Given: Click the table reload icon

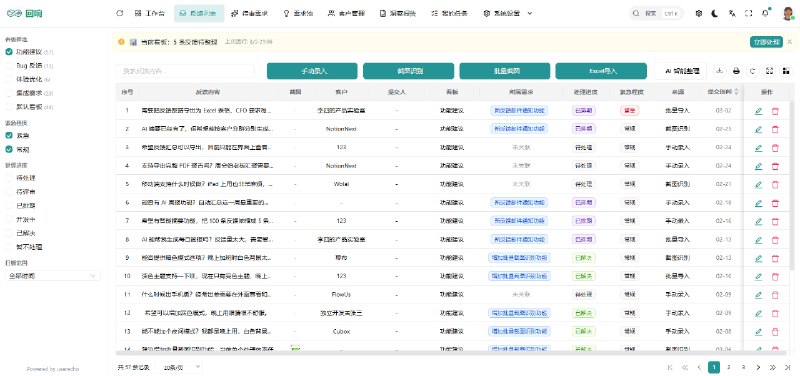Looking at the screenshot, I should [752, 71].
